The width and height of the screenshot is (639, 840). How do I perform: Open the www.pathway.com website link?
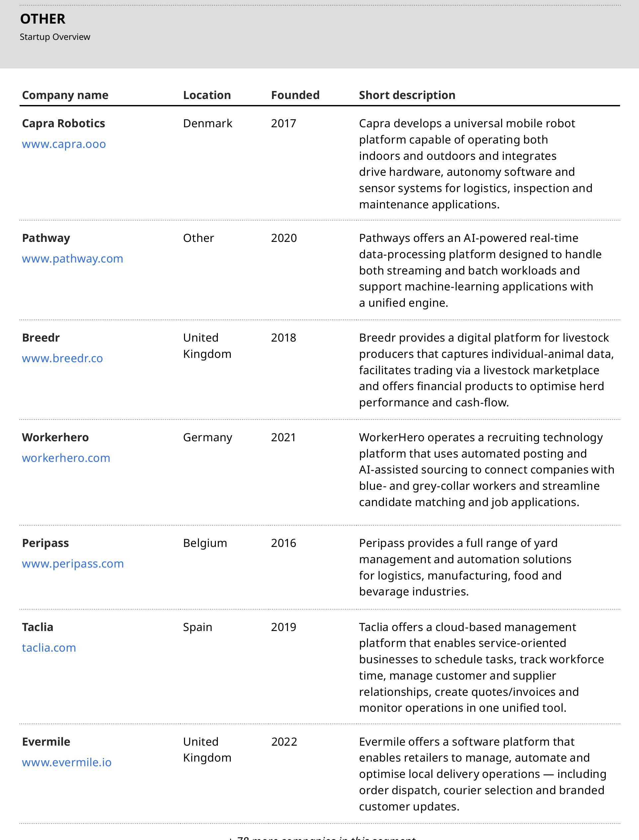[73, 259]
